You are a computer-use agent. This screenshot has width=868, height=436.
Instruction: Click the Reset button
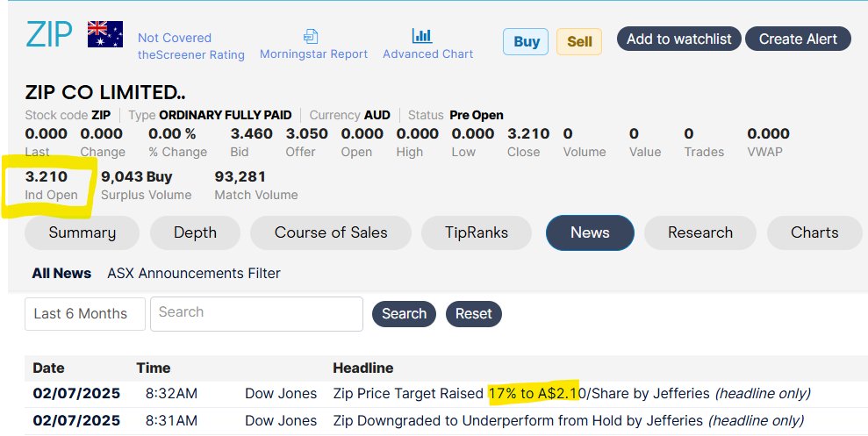click(x=473, y=314)
